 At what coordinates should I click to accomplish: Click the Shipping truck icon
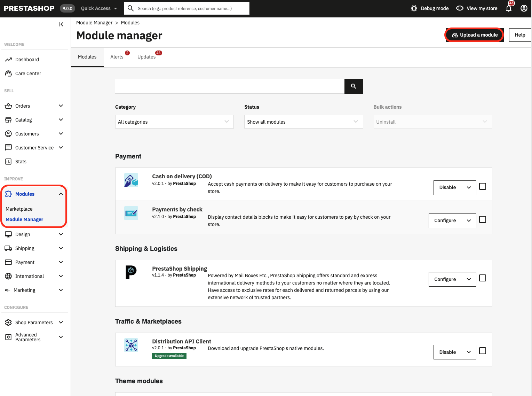[8, 248]
